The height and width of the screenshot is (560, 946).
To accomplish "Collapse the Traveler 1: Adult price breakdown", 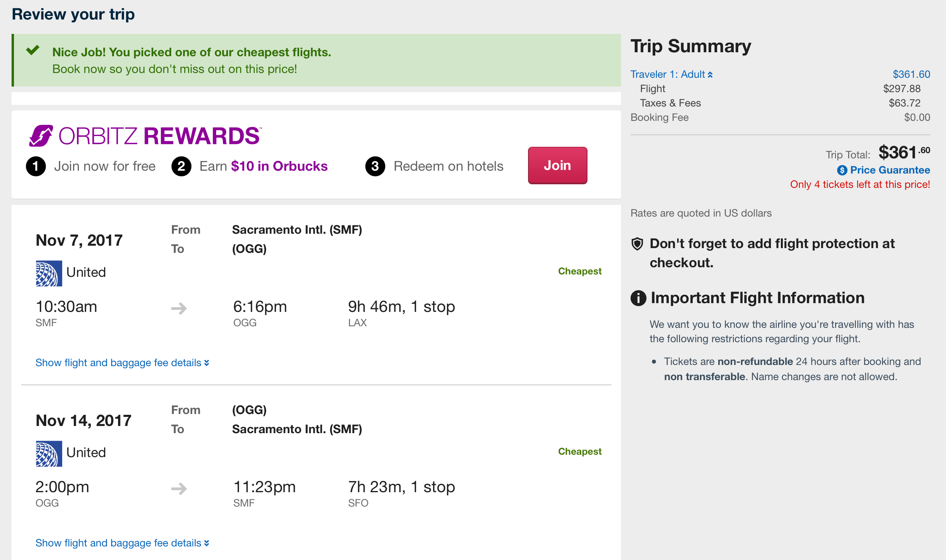I will [x=671, y=75].
